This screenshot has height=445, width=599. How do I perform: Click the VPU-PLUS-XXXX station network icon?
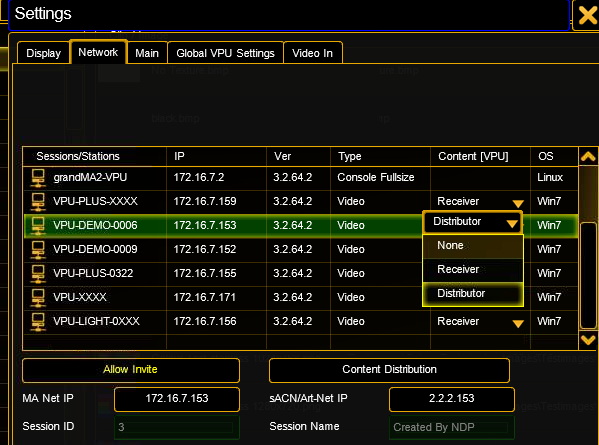click(38, 202)
